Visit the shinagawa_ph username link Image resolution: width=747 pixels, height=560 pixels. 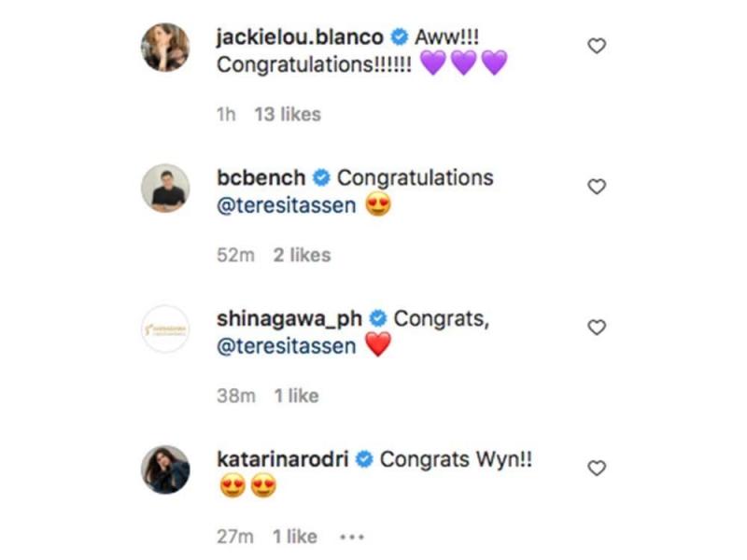click(x=290, y=318)
